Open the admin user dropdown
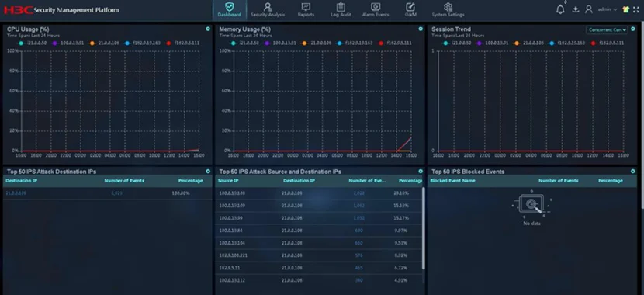This screenshot has height=295, width=644. point(608,9)
